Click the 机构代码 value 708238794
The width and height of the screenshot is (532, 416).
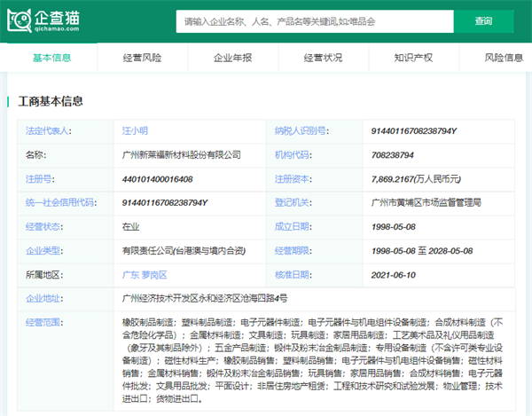coord(393,154)
